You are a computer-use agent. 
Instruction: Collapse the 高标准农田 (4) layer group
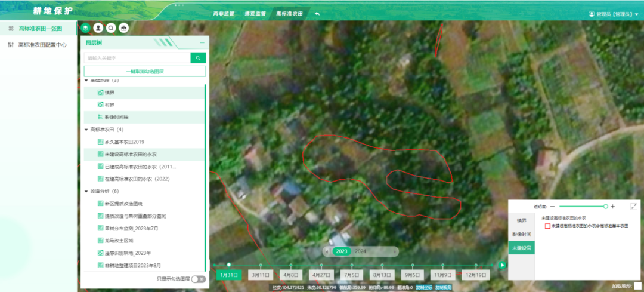point(86,129)
